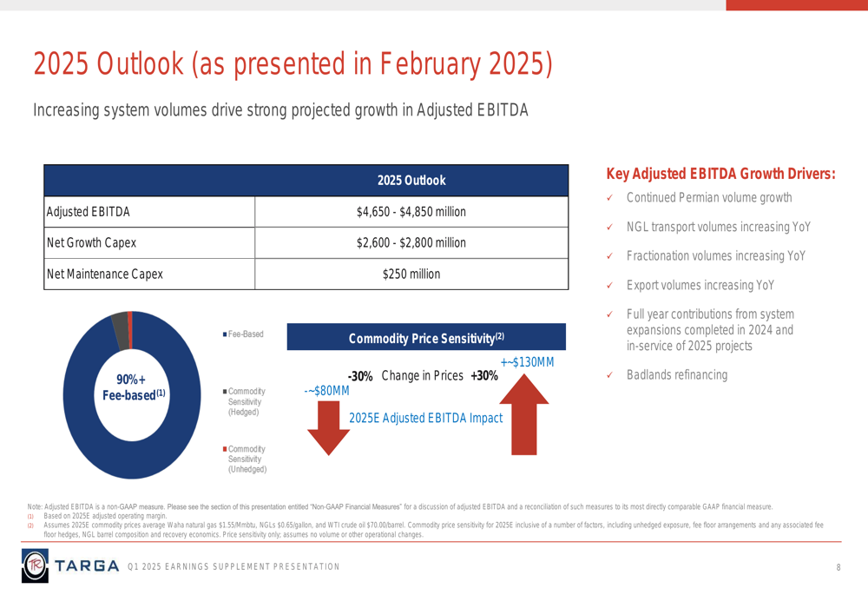Click the '-30%' price change label
868x595 pixels.
360,376
